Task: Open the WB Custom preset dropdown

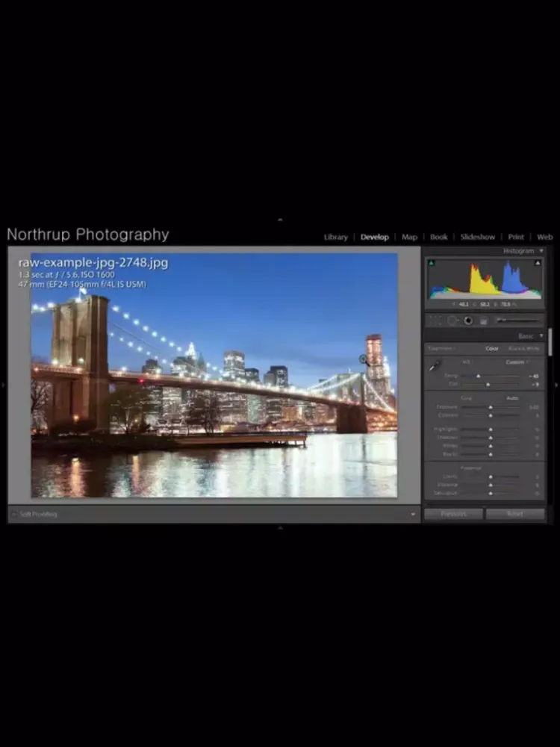Action: click(x=517, y=362)
